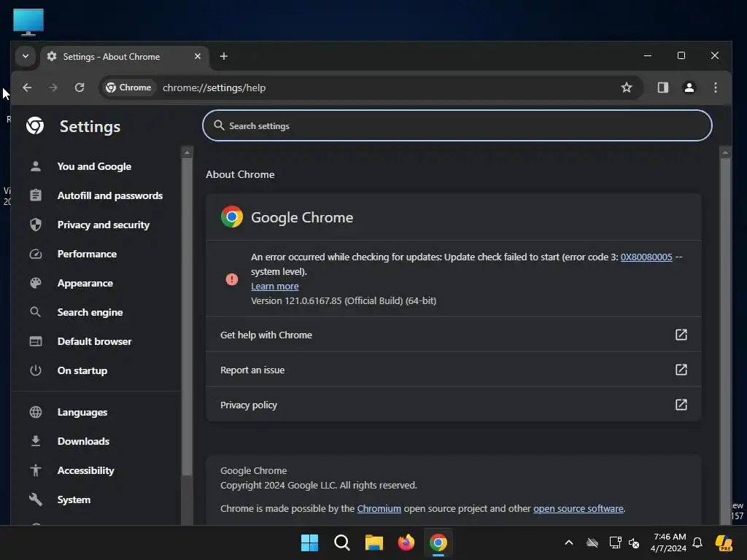Image resolution: width=747 pixels, height=560 pixels.
Task: Open Get help with Chrome
Action: 454,335
